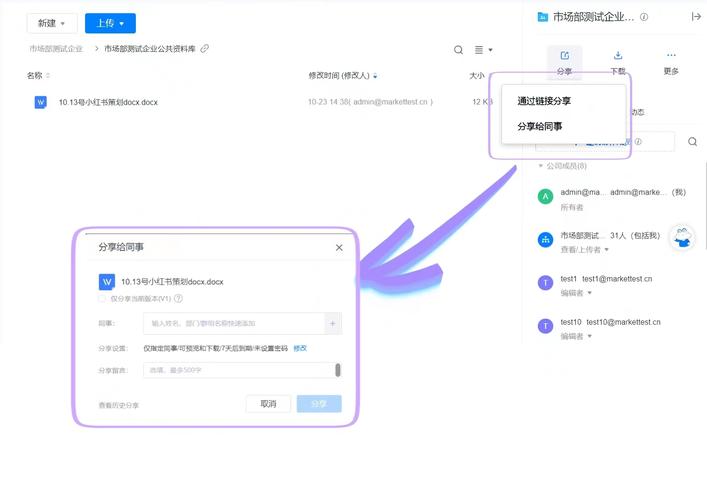
Task: Search members with panel search icon
Action: pyautogui.click(x=693, y=142)
